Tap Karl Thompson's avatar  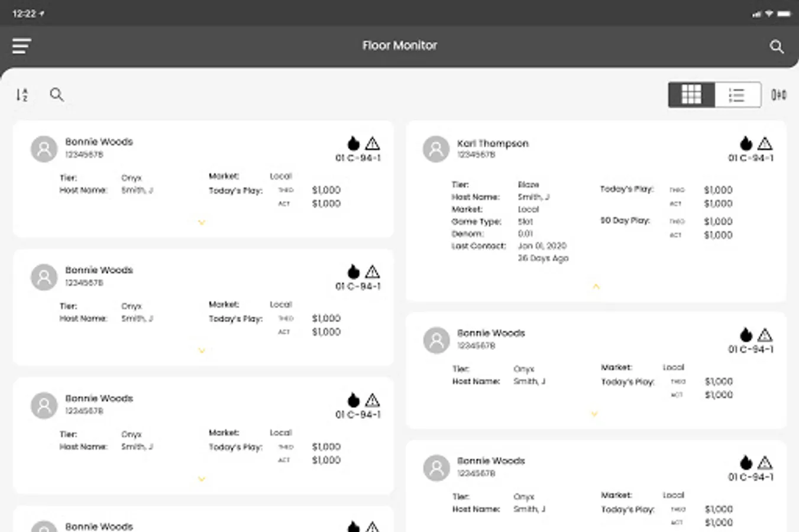[436, 149]
